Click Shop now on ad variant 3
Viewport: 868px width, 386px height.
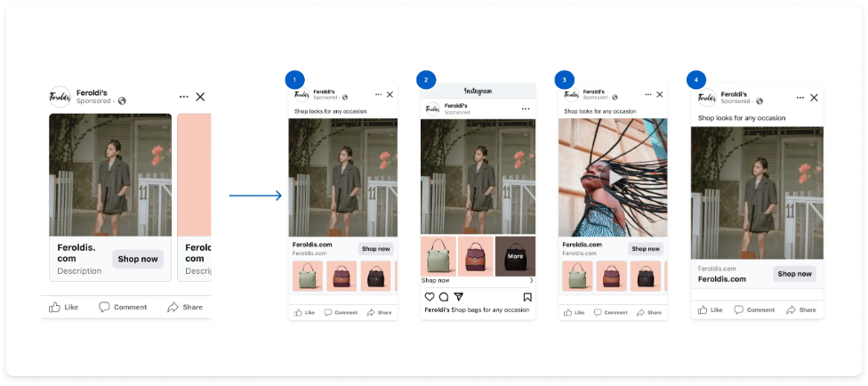point(646,249)
